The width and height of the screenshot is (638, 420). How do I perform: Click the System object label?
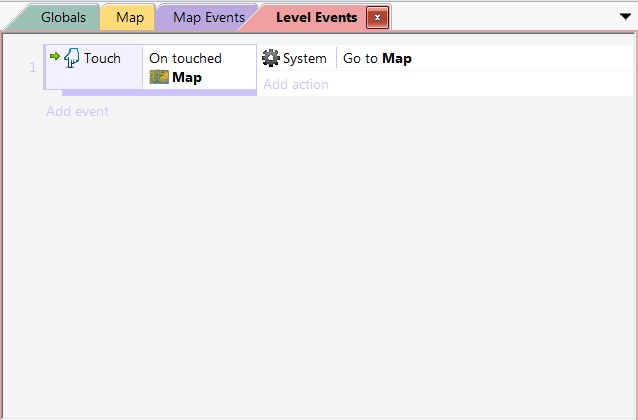[x=305, y=58]
